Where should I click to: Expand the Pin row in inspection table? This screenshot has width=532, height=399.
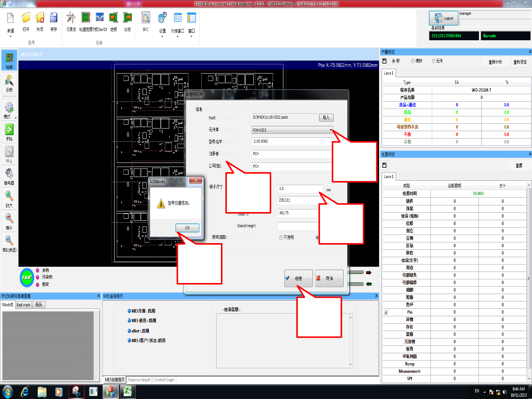[x=386, y=312]
